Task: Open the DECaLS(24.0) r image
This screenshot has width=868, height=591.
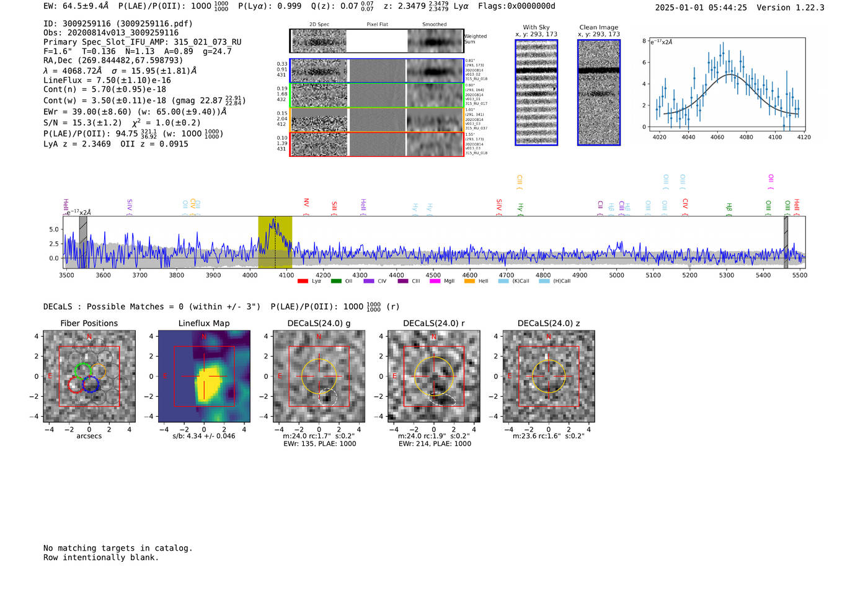Action: point(434,376)
